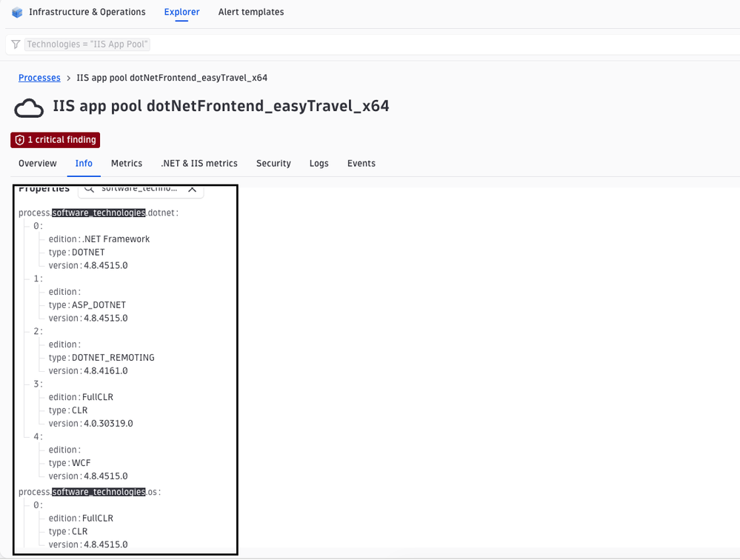Click page heading IIS app pool dotNetFrontend_easyTravel_x64
The width and height of the screenshot is (740, 560).
click(221, 106)
